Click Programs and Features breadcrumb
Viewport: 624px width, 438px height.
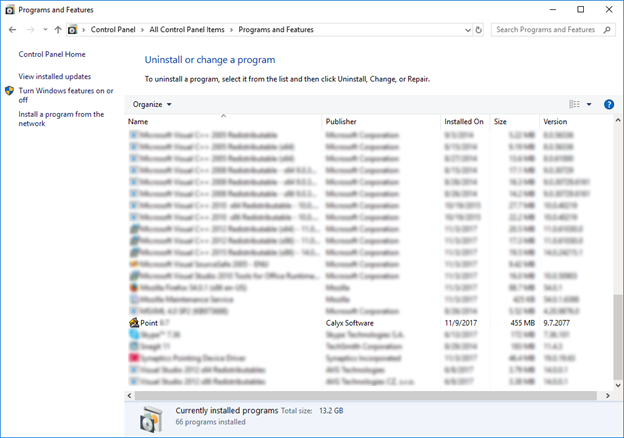(276, 30)
